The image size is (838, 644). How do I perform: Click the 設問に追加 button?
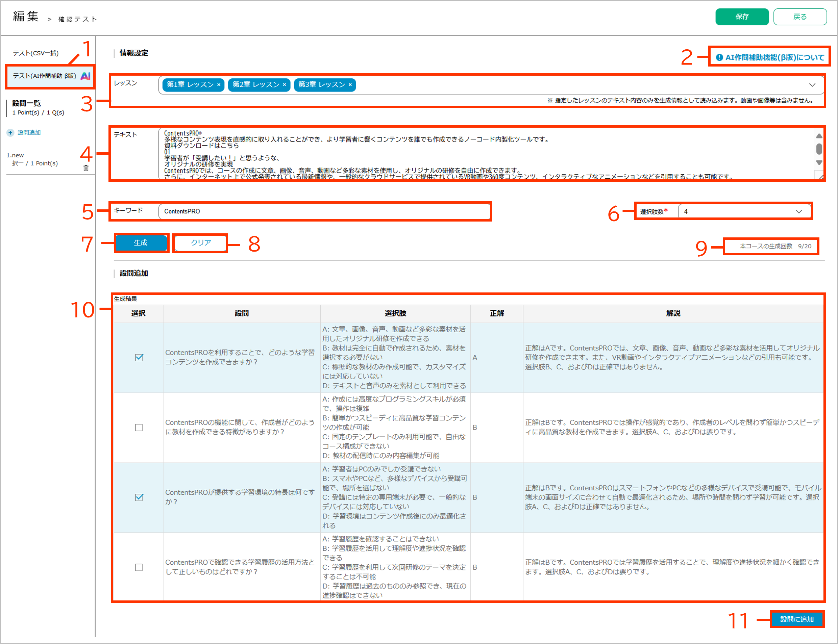[796, 619]
